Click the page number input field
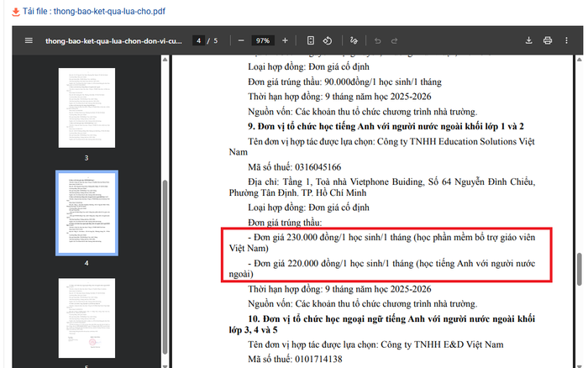The width and height of the screenshot is (588, 368). pos(198,40)
